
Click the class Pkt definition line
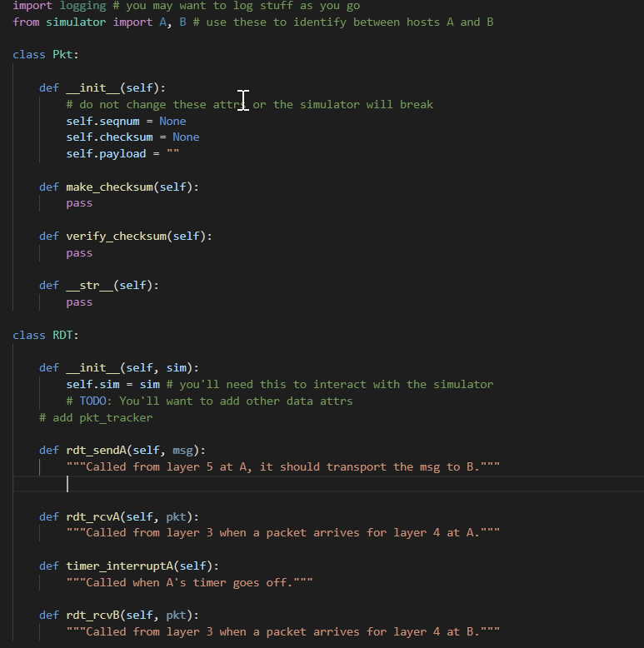[x=46, y=54]
